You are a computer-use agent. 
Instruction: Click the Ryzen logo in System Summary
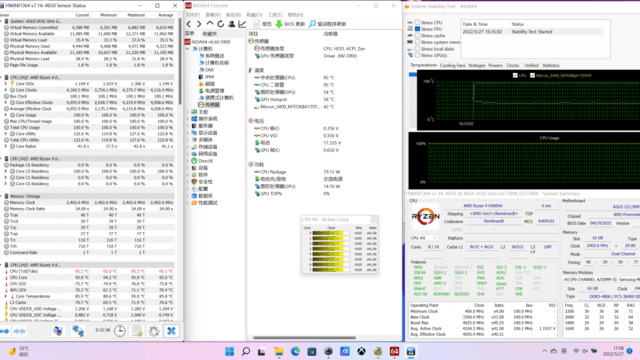tap(425, 217)
